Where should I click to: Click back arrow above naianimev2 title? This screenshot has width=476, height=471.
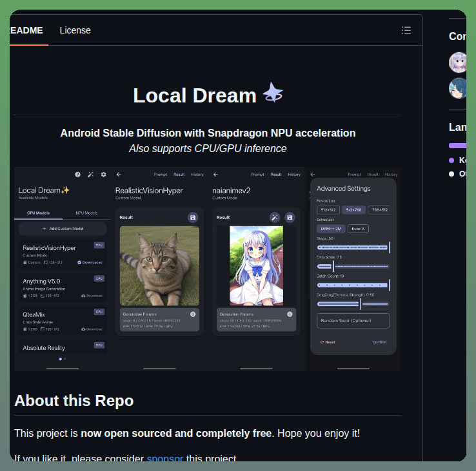tap(215, 175)
